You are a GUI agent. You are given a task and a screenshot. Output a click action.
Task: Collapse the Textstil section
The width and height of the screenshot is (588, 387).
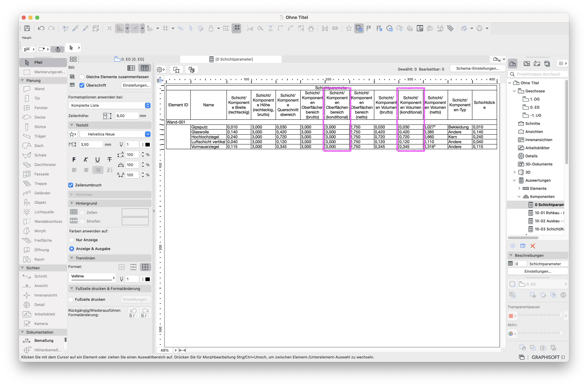(72, 125)
